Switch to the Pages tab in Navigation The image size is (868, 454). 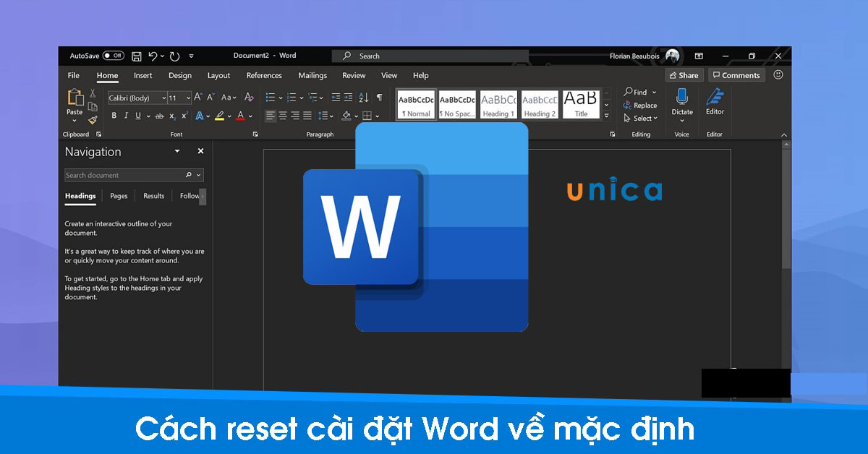119,196
